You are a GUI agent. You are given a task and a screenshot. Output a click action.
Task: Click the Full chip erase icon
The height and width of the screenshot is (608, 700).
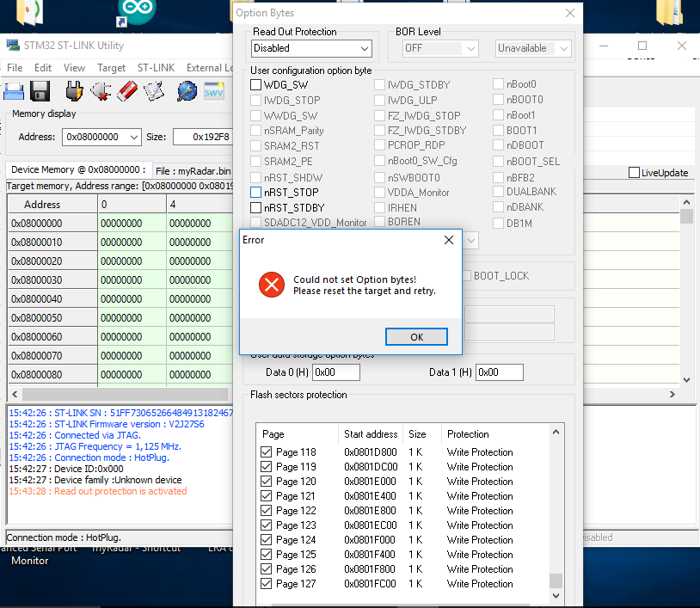pos(127,90)
